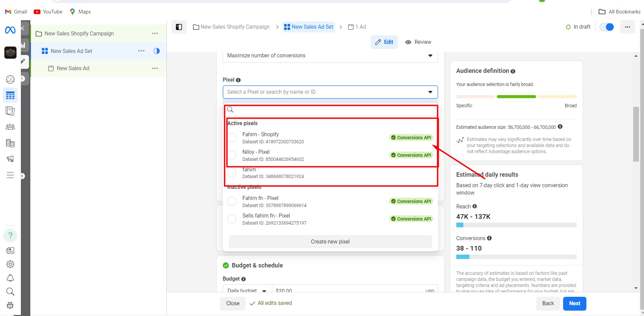644x316 pixels.
Task: Open the YouTube bookmark
Action: pyautogui.click(x=48, y=12)
